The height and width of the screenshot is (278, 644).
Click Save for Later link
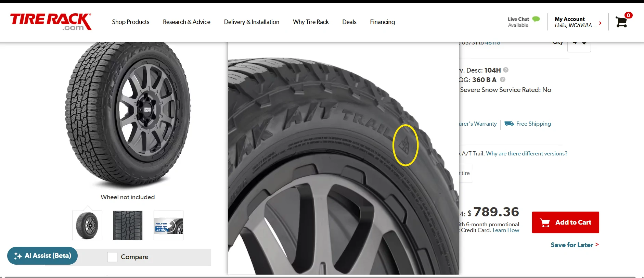[x=574, y=245]
